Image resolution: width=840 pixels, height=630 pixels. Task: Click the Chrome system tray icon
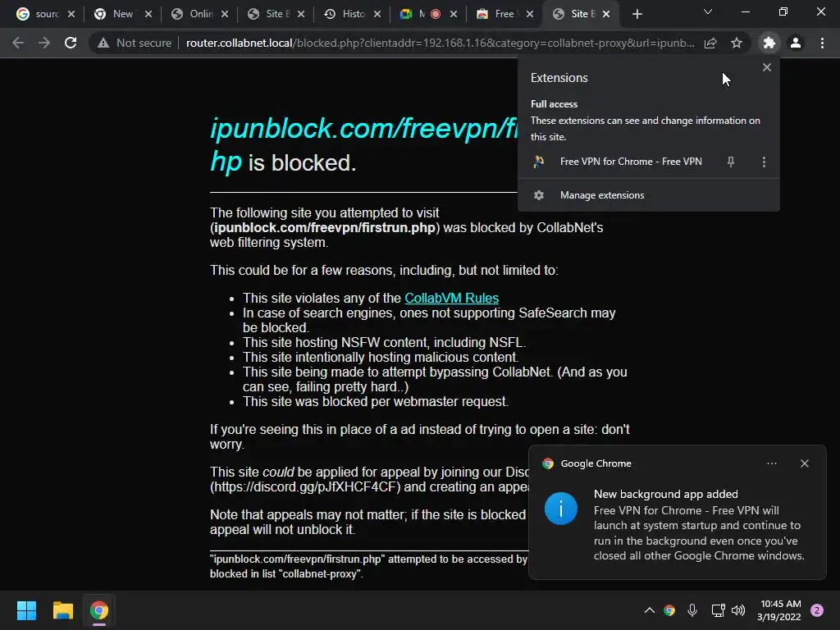tap(669, 610)
